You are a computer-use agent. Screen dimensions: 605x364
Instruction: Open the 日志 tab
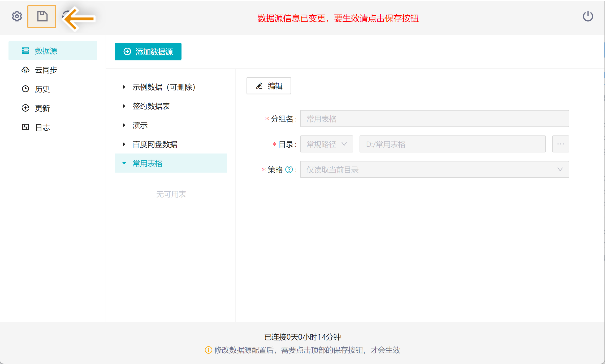tap(42, 128)
